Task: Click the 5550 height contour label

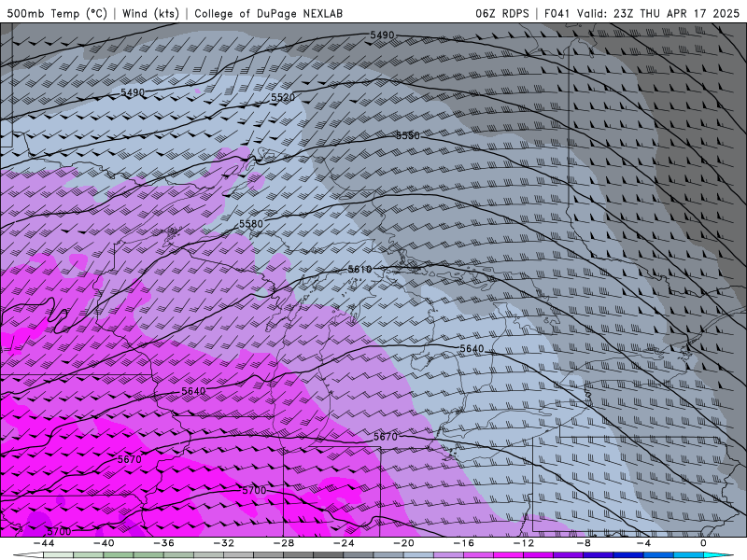Action: coord(408,135)
